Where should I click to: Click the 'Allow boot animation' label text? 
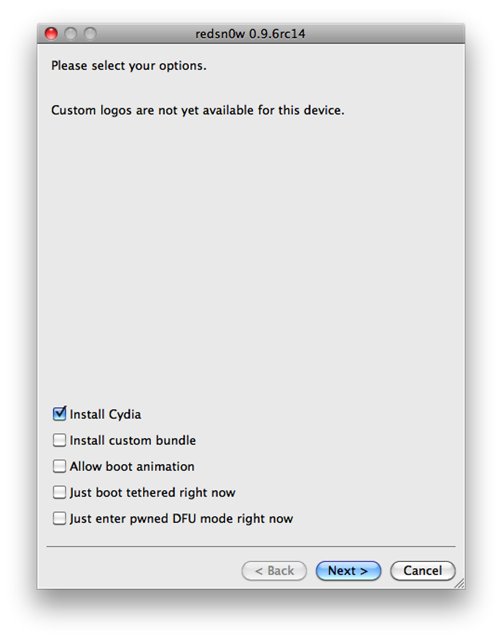[132, 467]
